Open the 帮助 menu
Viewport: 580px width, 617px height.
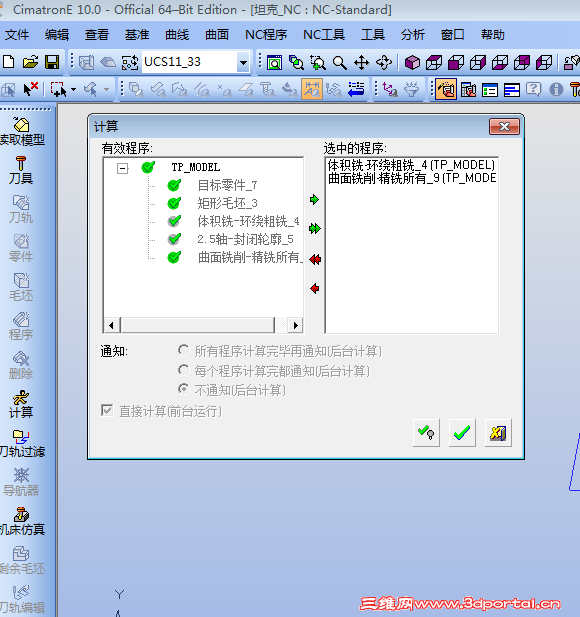tap(493, 35)
